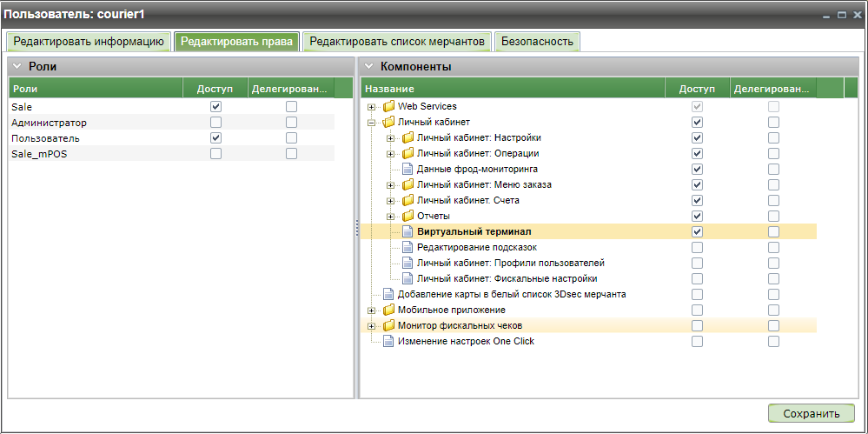Screen dimensions: 868x434
Task: Click the Монитор фискальных чеков folder icon
Action: point(388,325)
